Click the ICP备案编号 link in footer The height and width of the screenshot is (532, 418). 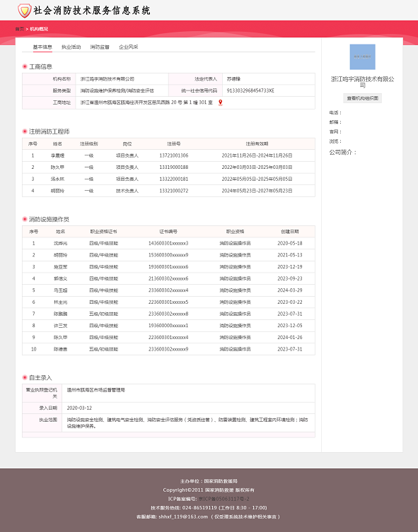tap(223, 499)
